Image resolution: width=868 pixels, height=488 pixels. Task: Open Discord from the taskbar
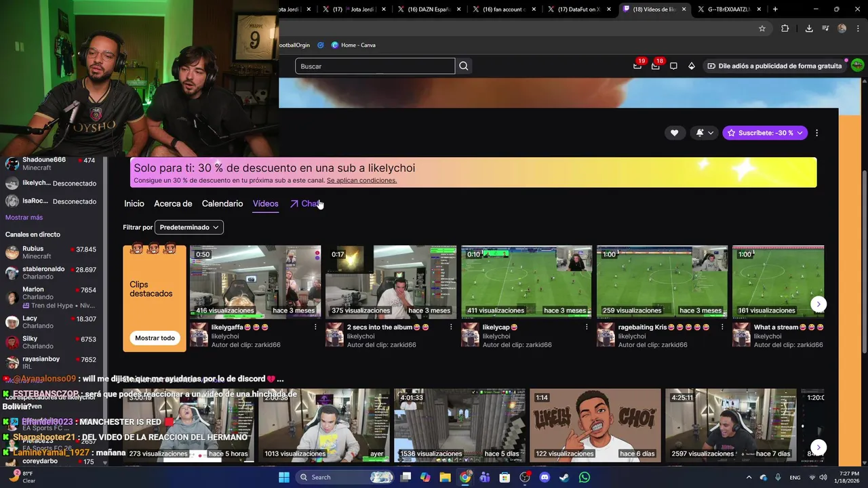pyautogui.click(x=545, y=477)
